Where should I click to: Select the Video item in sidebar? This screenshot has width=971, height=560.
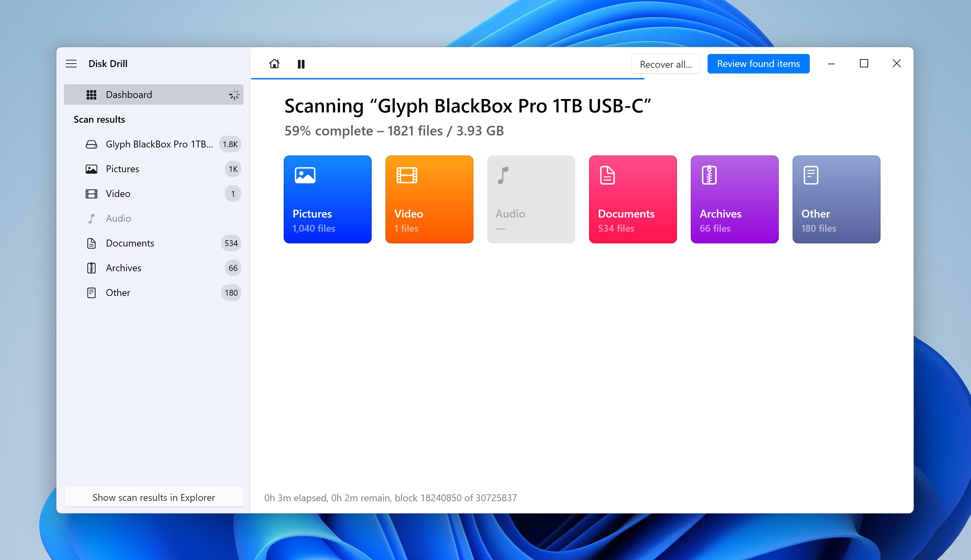click(117, 193)
